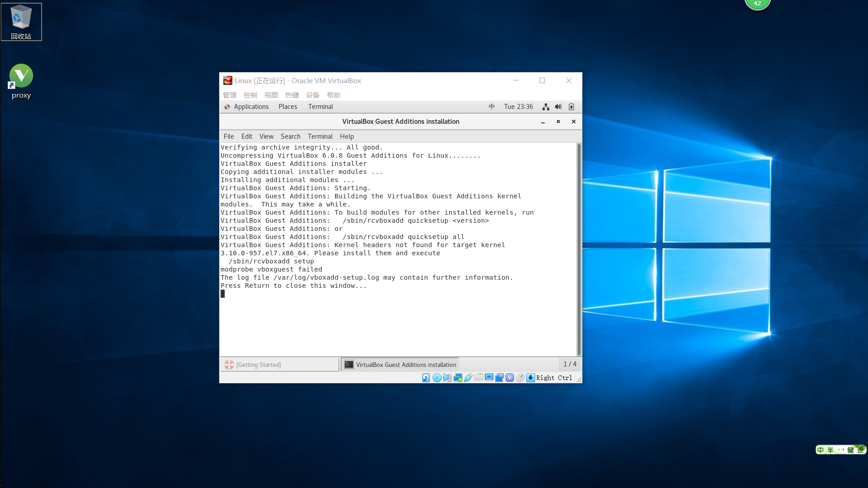This screenshot has height=488, width=868.
Task: Open the Tue 23:36 clock calendar
Action: pyautogui.click(x=519, y=107)
